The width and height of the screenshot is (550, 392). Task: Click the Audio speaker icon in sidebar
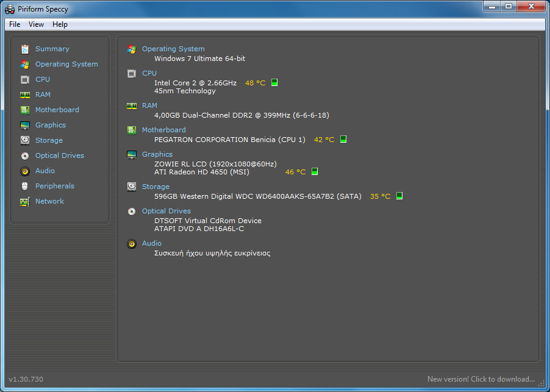(x=25, y=171)
